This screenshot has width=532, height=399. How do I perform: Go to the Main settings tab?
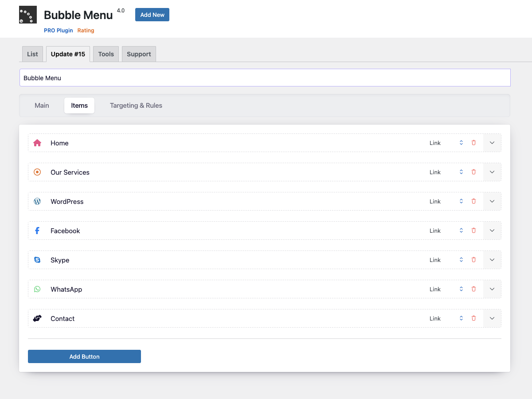tap(42, 106)
